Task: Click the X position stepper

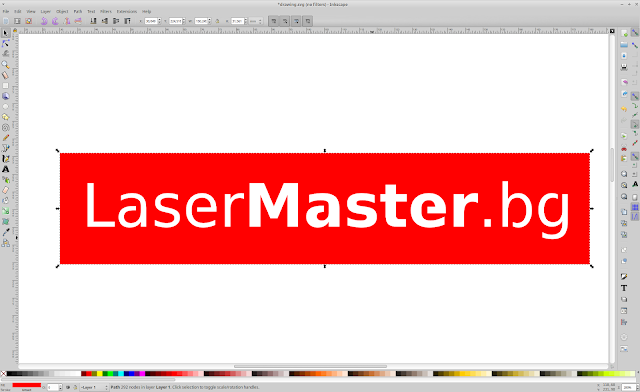Action: (160, 21)
